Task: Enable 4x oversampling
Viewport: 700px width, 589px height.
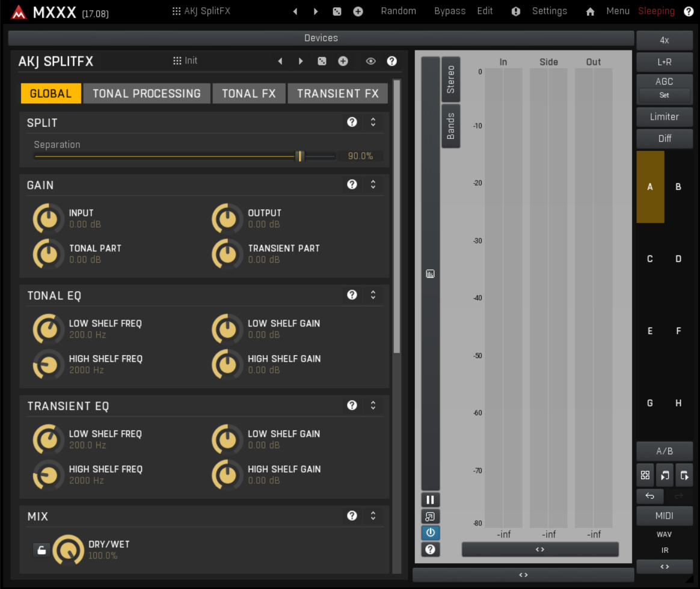Action: coord(665,40)
